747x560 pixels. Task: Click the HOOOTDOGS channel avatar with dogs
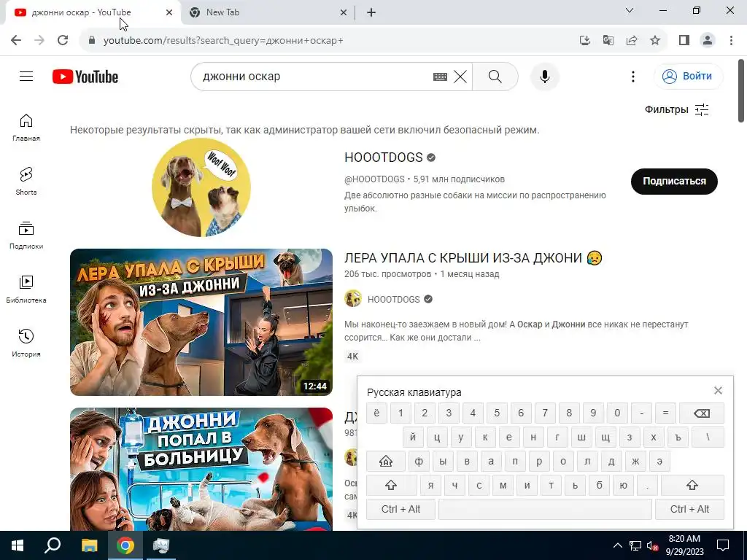point(201,187)
